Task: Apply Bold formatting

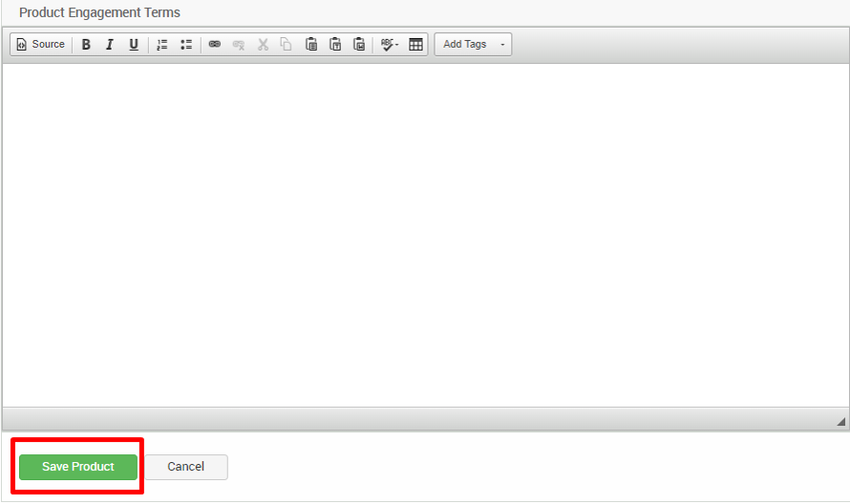Action: [86, 45]
